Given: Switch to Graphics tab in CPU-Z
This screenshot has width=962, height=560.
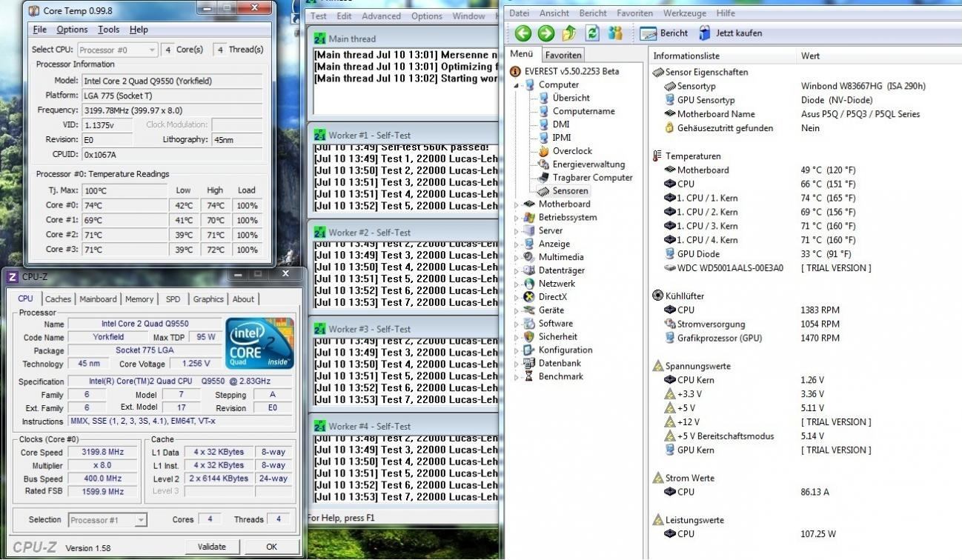Looking at the screenshot, I should pyautogui.click(x=208, y=299).
